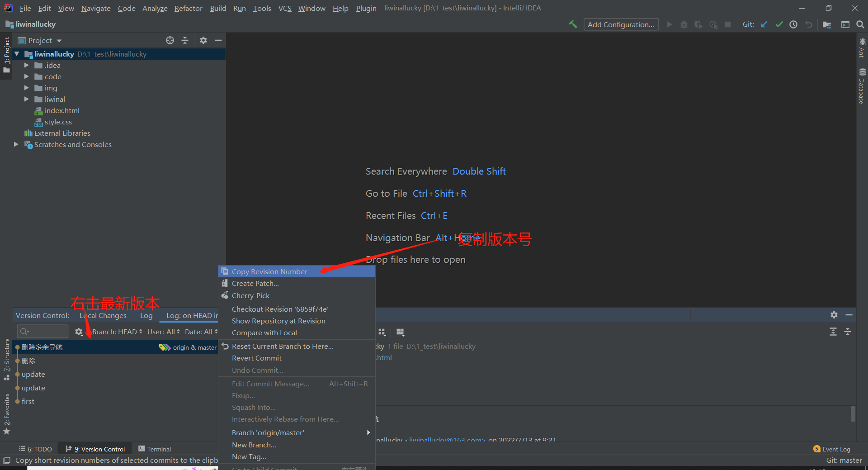Click the layout icon beside the Group By icon
Viewport: 868px width, 470px height.
pos(400,332)
